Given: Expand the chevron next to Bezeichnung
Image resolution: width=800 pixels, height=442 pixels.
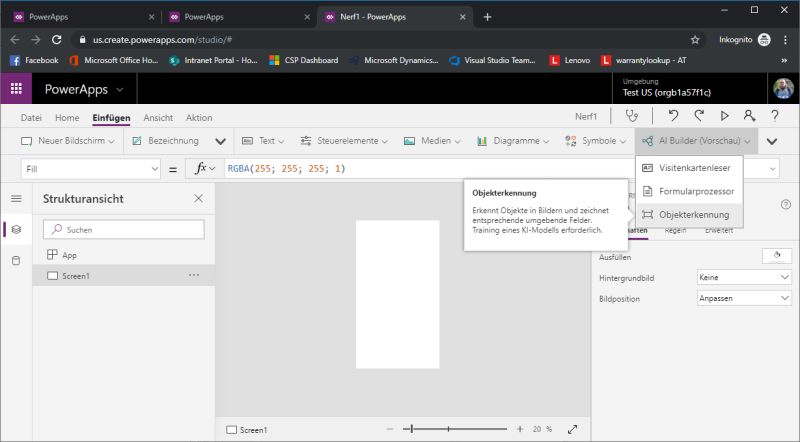Looking at the screenshot, I should pos(220,141).
